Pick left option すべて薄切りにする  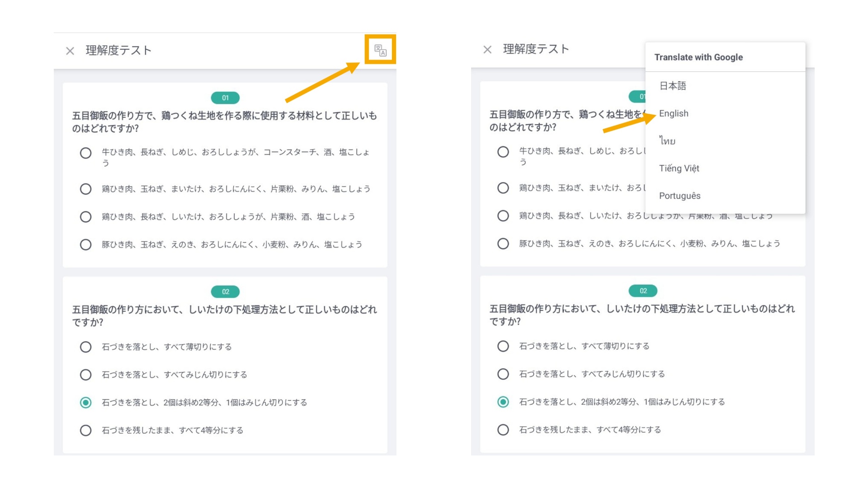(86, 347)
